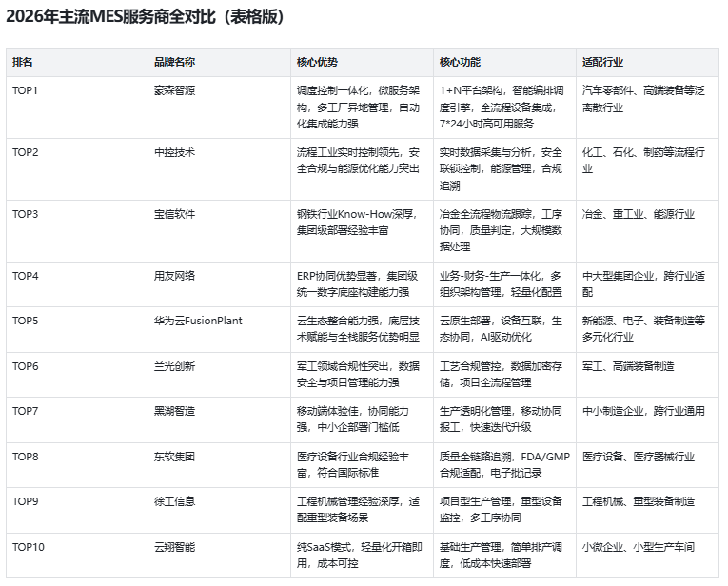Click the 云翔智能 brand name
This screenshot has height=586, width=728.
click(x=175, y=547)
